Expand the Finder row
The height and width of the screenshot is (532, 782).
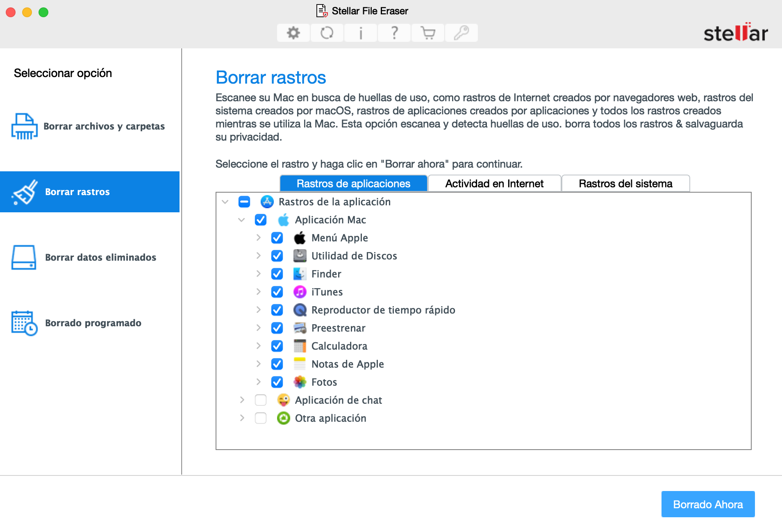click(x=258, y=274)
